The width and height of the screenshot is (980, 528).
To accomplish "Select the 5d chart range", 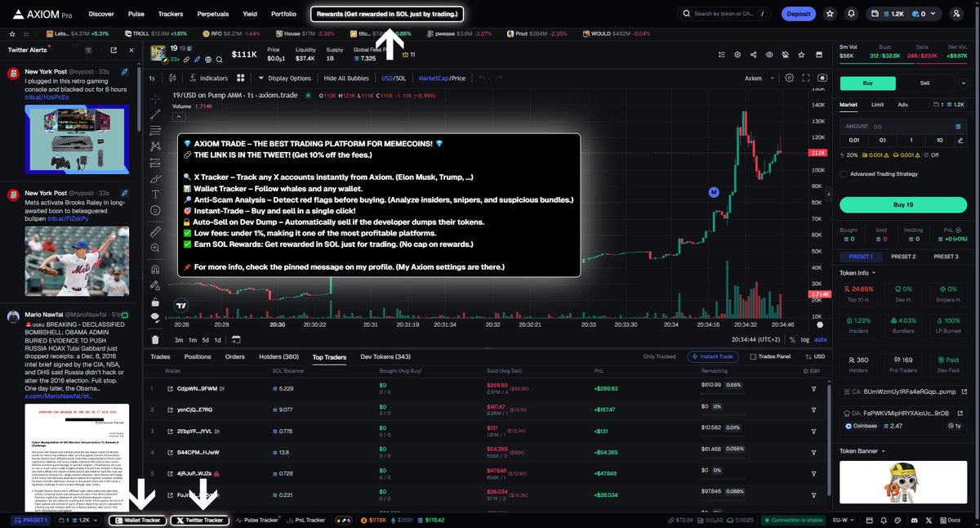I will pos(205,340).
